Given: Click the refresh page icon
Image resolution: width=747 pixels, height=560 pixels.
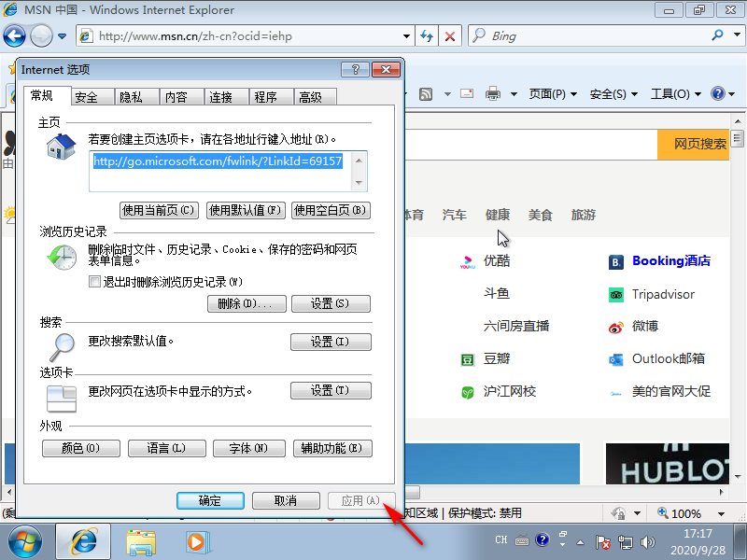Looking at the screenshot, I should (427, 36).
